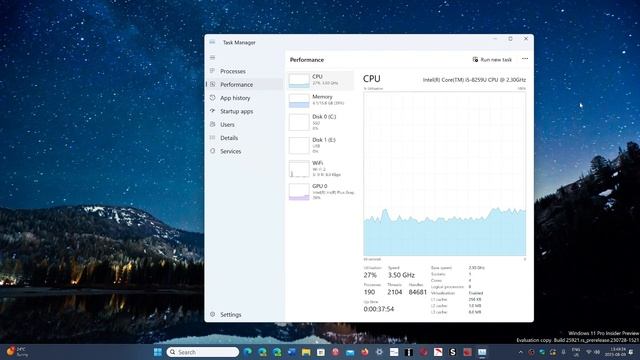Click the 190 processes value
Screen dimensions: 640x360
pyautogui.click(x=369, y=292)
